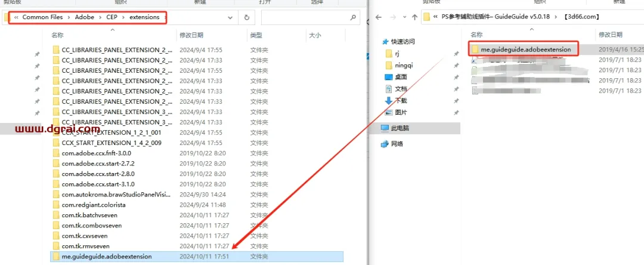
Task: Select the 快速访问 star icon
Action: 385,42
